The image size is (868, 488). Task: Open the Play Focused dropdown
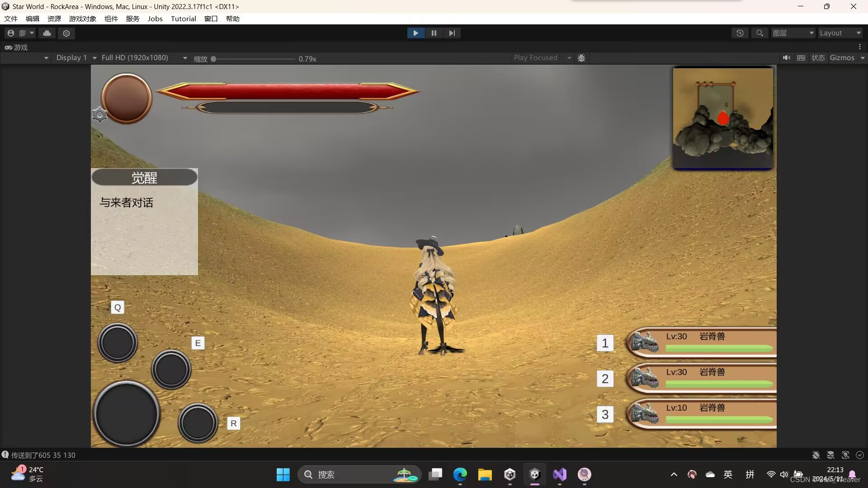click(x=542, y=58)
